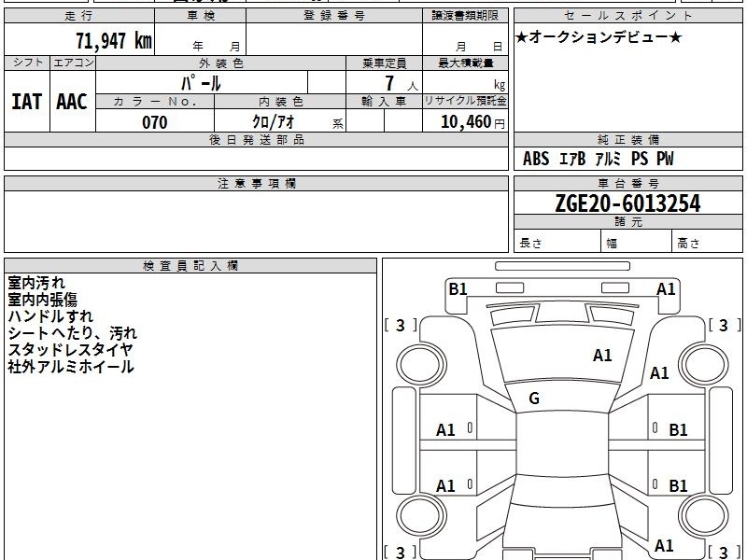Select the IAT shift value
Screen dimensions: 747x560
pyautogui.click(x=27, y=102)
